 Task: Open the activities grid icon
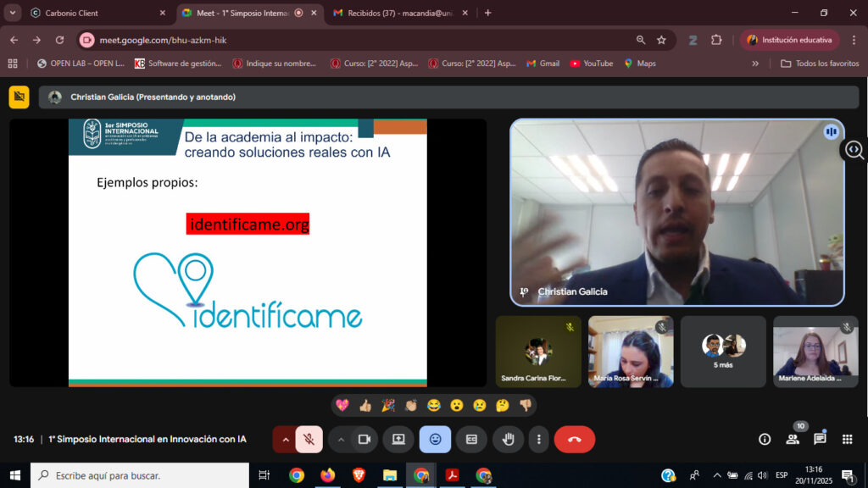[847, 439]
